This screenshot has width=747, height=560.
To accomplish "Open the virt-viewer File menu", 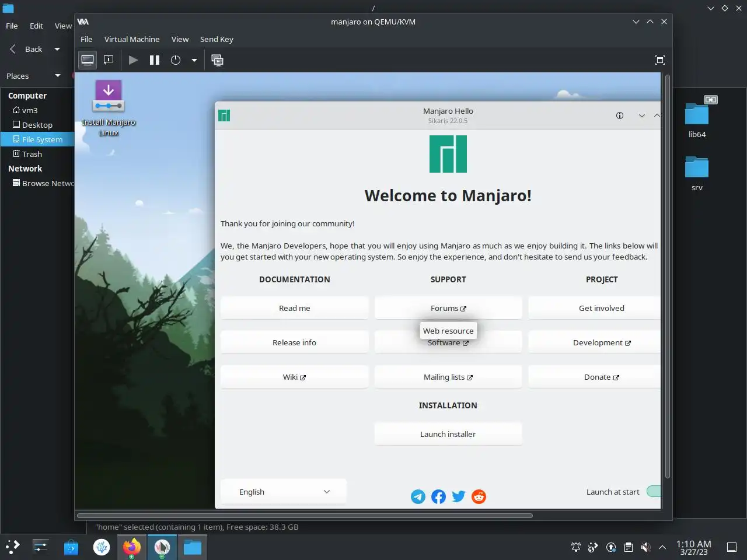I will (86, 39).
